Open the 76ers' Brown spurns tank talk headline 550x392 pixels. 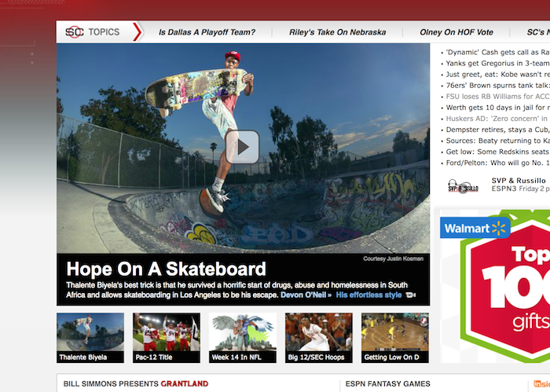pos(497,86)
